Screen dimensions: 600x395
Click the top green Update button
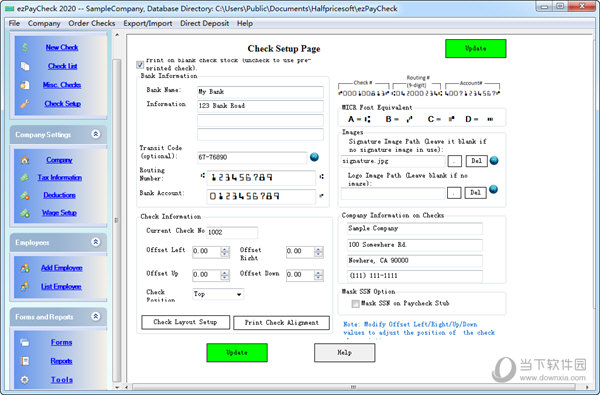(x=476, y=49)
